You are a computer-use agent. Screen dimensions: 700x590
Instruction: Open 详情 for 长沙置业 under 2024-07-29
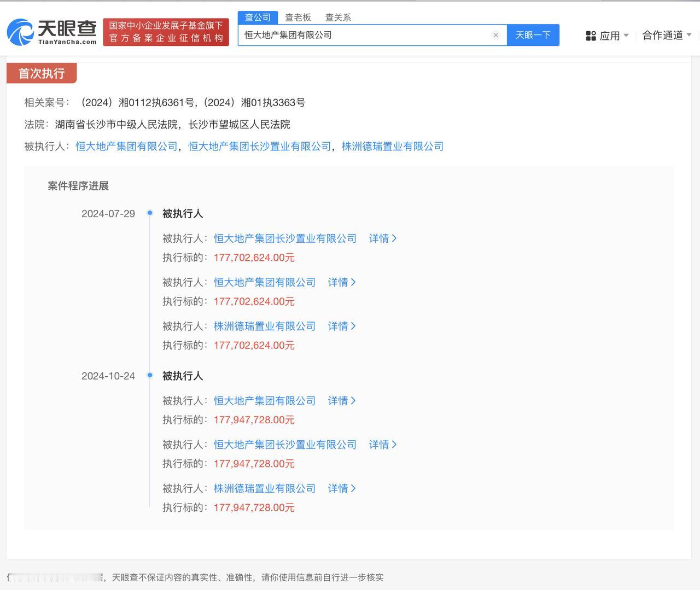pyautogui.click(x=383, y=238)
